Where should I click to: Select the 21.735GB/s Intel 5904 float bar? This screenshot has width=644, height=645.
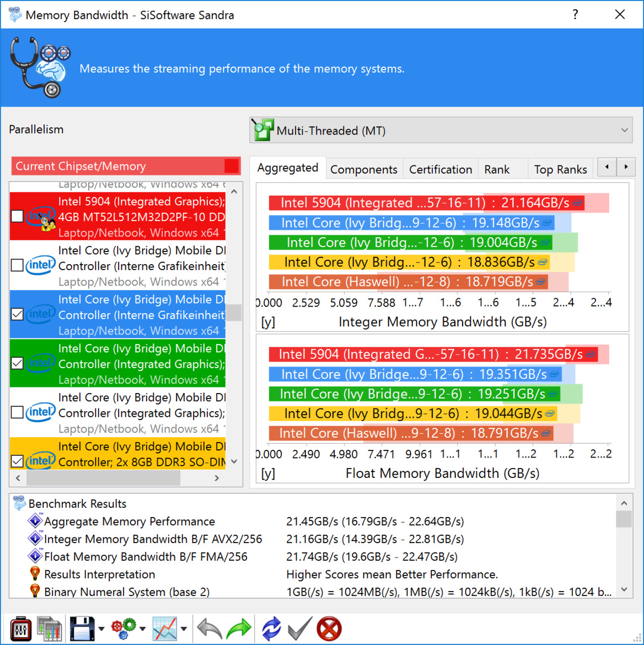point(433,354)
